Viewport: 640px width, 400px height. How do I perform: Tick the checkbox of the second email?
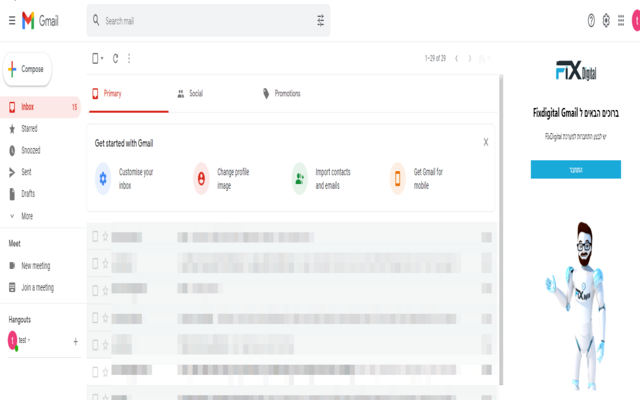click(x=95, y=264)
